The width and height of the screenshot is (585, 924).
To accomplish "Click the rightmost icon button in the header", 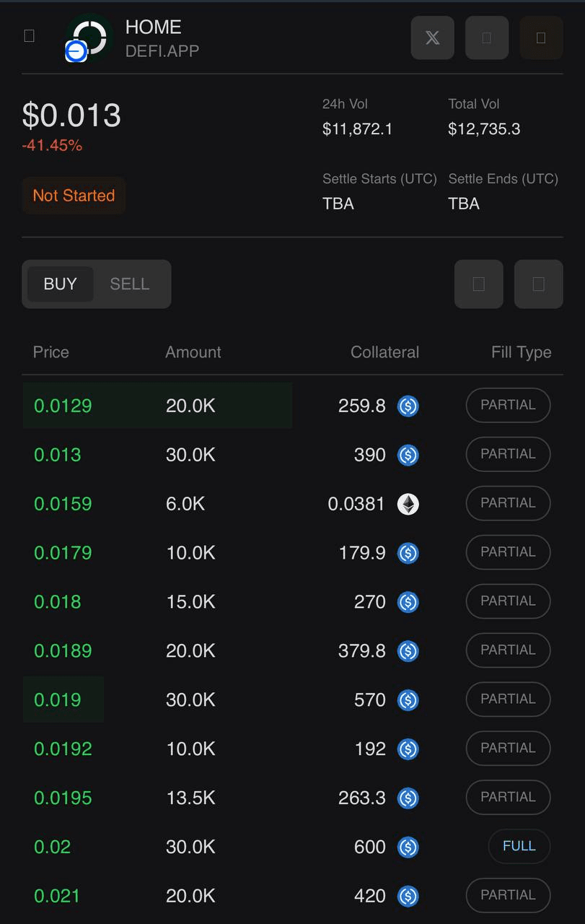I will coord(541,38).
